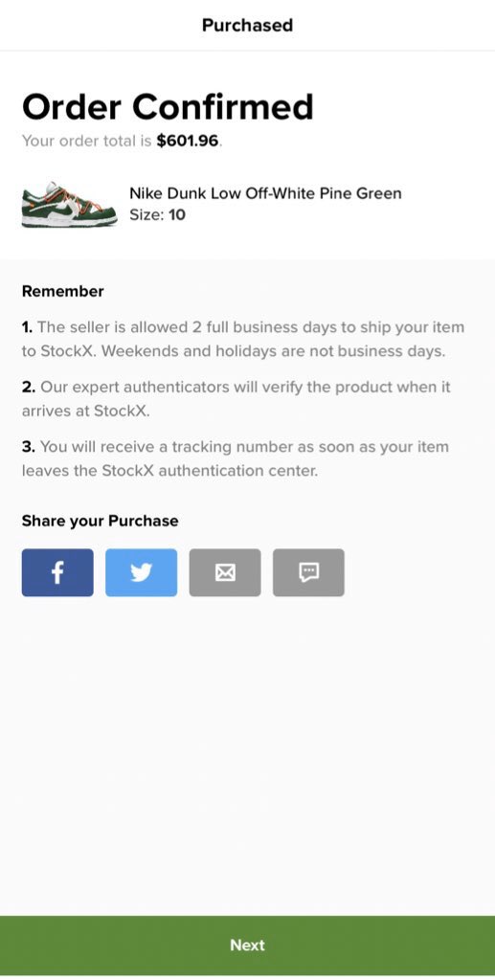The width and height of the screenshot is (495, 980).
Task: Click the Remember section heading
Action: [62, 291]
